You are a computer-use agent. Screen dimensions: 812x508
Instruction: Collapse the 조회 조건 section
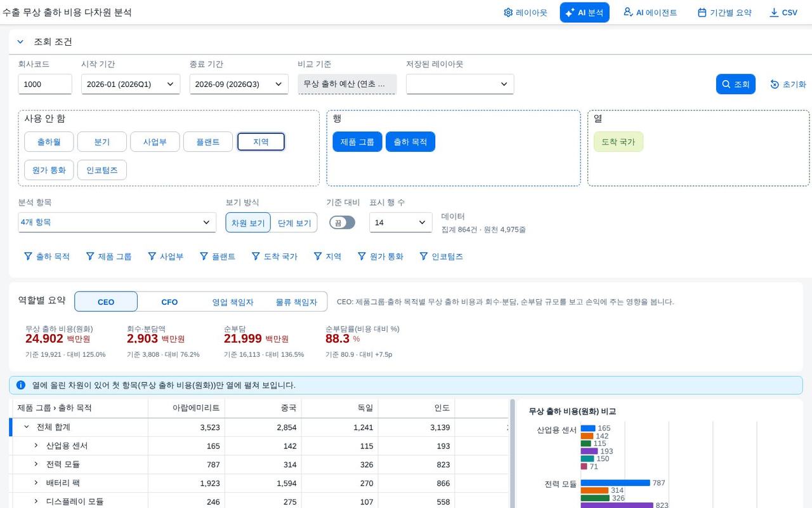click(x=20, y=42)
